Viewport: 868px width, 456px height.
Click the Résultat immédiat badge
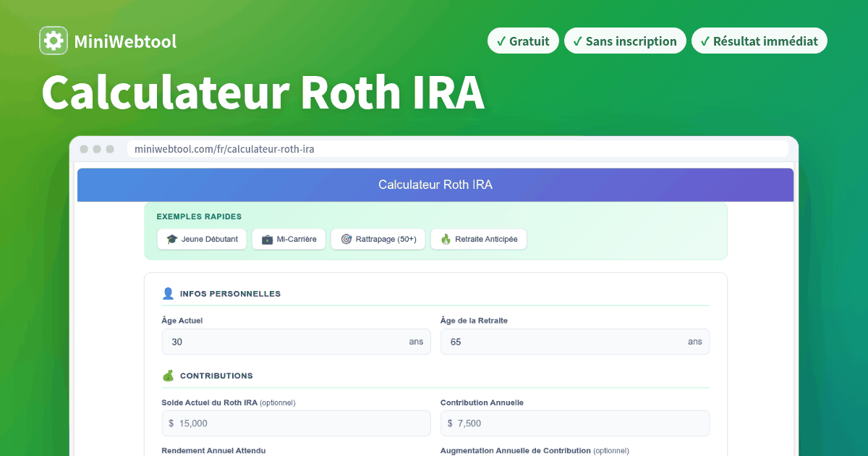point(759,41)
